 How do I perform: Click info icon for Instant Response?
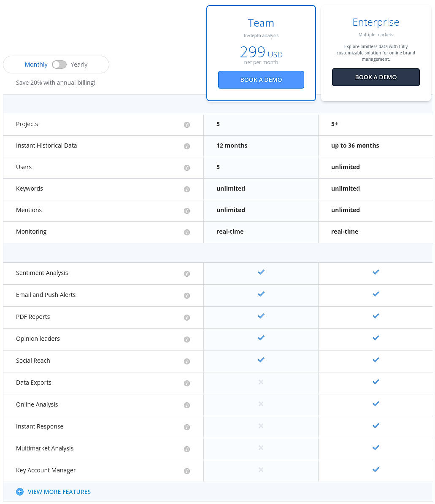(x=187, y=427)
